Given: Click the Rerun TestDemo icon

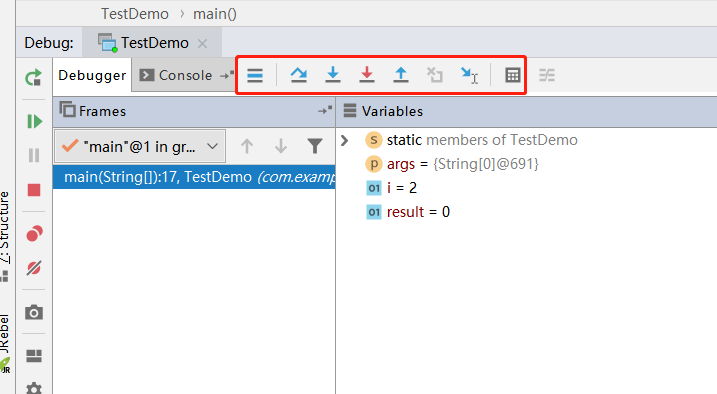Looking at the screenshot, I should [34, 77].
